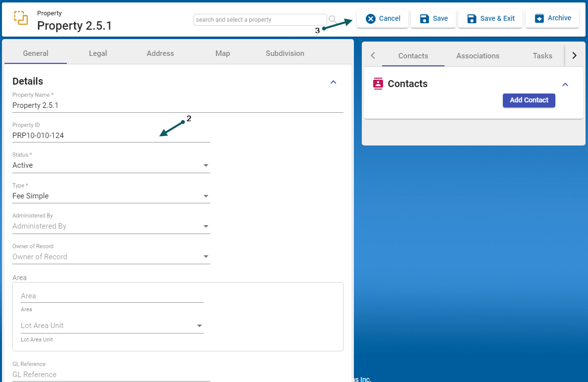The height and width of the screenshot is (382, 588).
Task: Click the Property ID input field
Action: pos(111,136)
